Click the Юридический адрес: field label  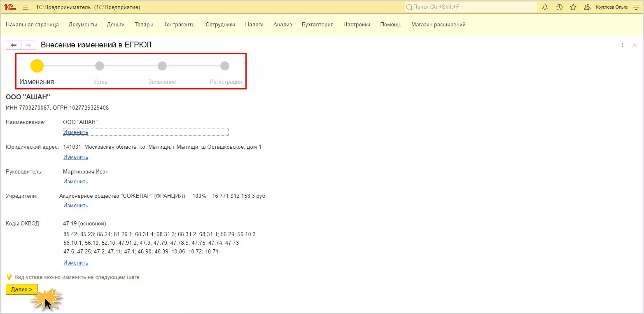point(32,147)
